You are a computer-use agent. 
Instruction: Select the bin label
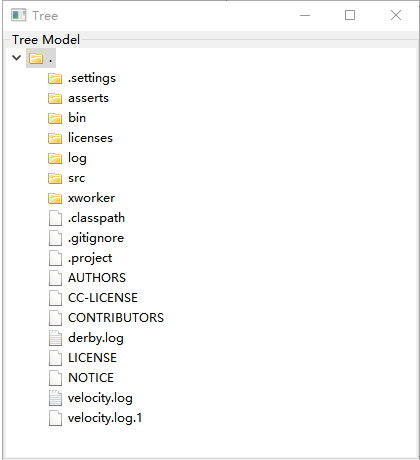point(77,118)
